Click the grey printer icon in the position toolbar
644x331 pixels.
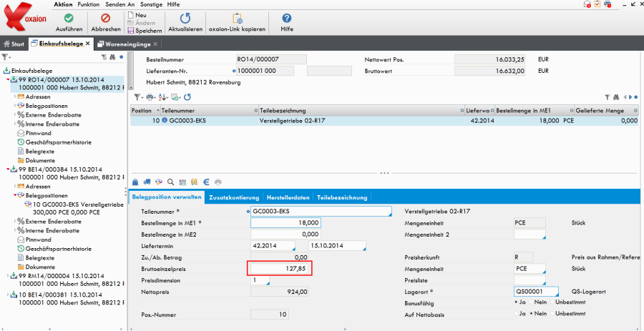tap(218, 182)
